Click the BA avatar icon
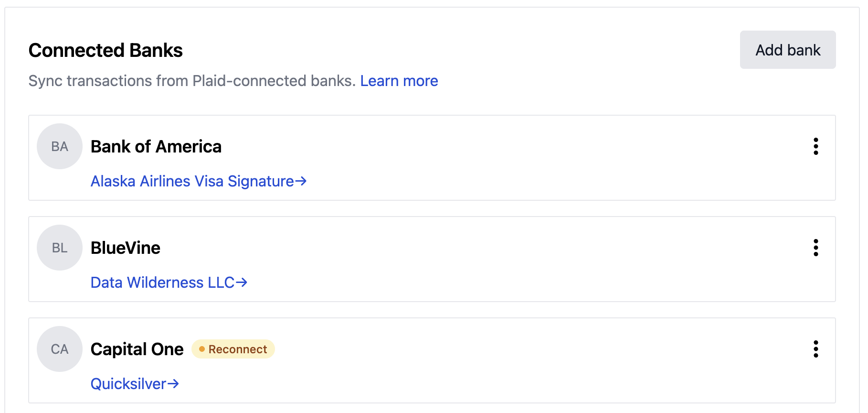The image size is (868, 413). 60,146
